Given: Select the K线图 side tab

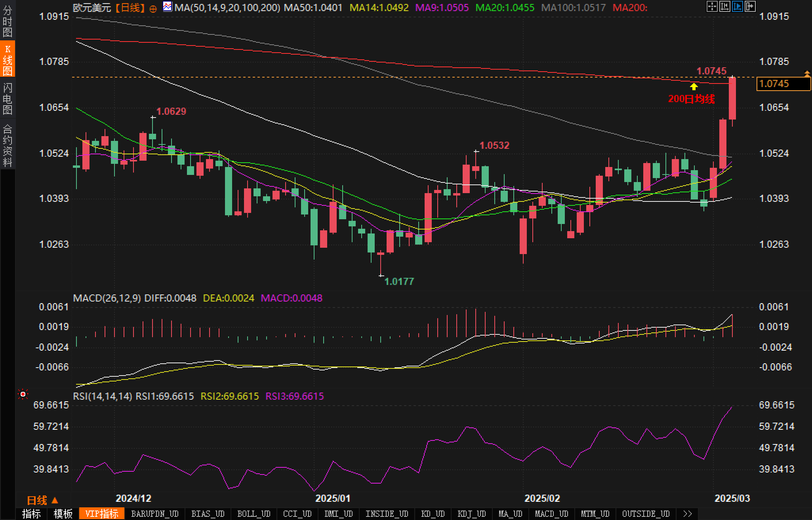Looking at the screenshot, I should tap(7, 59).
